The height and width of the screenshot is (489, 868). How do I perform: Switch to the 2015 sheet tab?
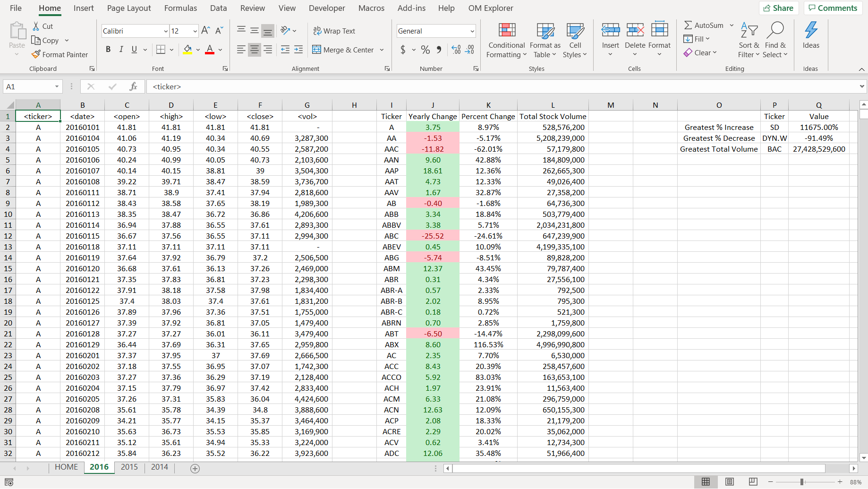pos(129,467)
